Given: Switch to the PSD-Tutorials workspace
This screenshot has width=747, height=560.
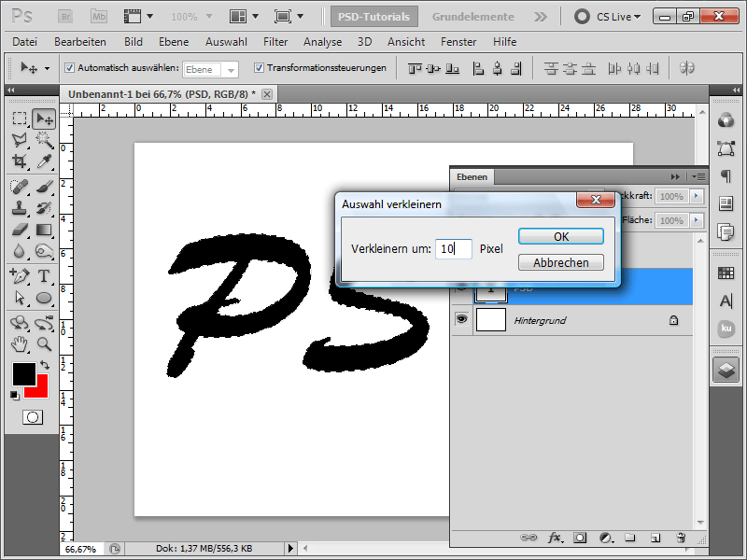Looking at the screenshot, I should point(373,17).
